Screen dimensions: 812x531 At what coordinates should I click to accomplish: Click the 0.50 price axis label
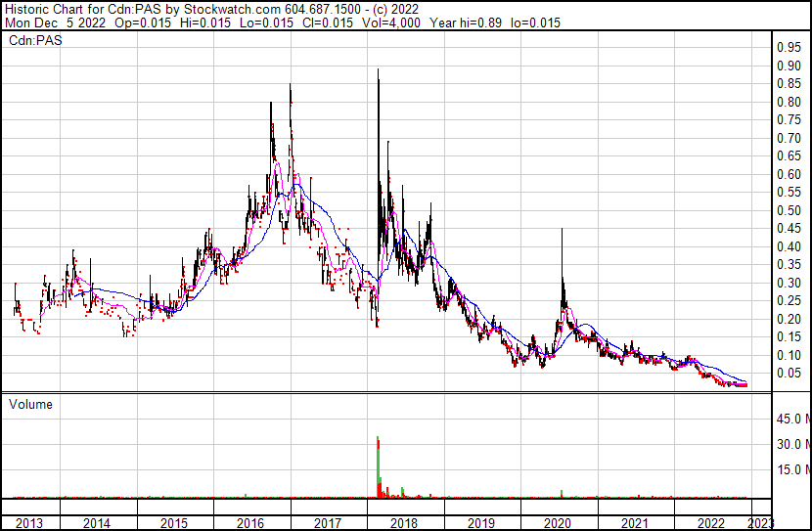point(789,210)
